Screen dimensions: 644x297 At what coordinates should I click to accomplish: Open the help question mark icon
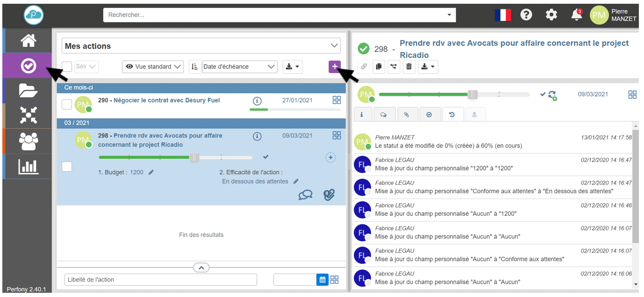tap(526, 15)
